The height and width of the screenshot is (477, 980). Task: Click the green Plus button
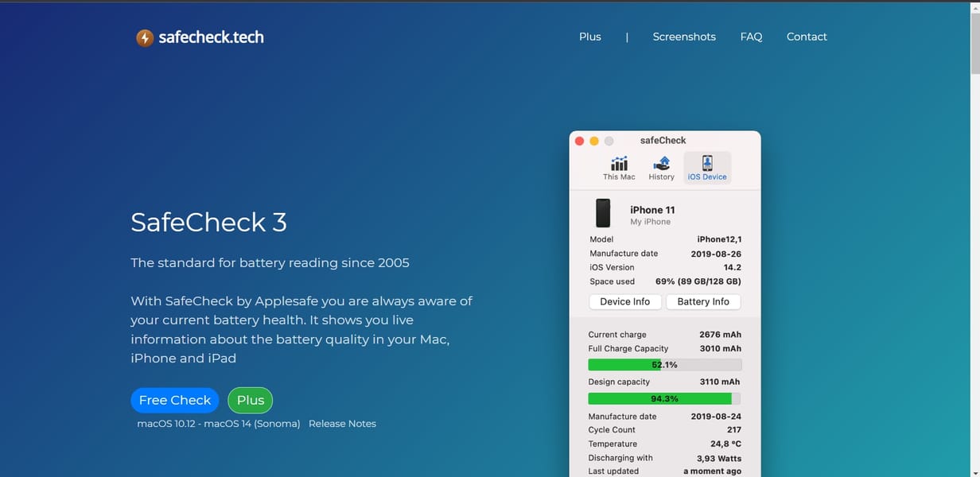click(x=251, y=400)
